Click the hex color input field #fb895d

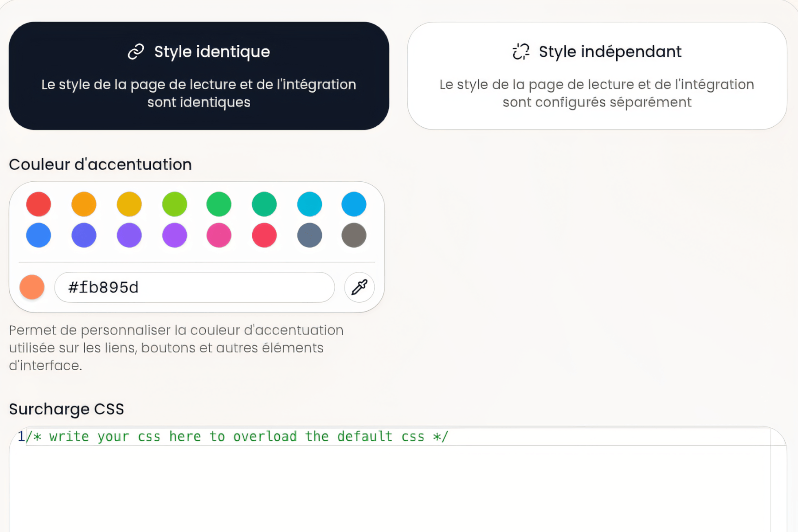click(194, 287)
